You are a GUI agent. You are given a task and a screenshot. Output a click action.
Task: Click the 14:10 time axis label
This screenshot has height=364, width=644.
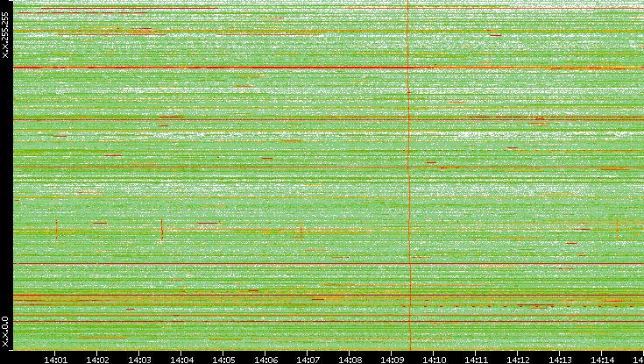pos(434,360)
